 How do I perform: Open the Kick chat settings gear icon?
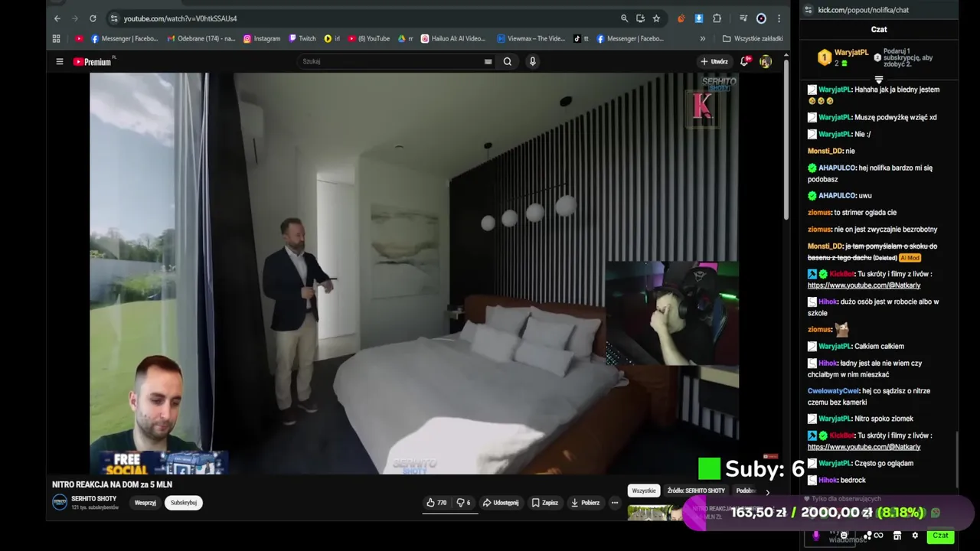point(914,536)
